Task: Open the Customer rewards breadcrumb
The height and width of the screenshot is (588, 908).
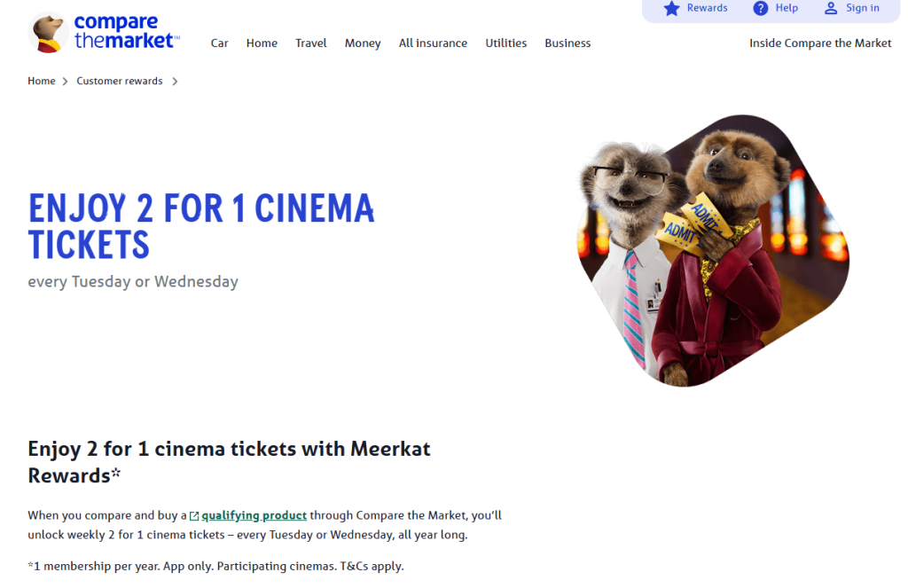Action: pos(120,81)
